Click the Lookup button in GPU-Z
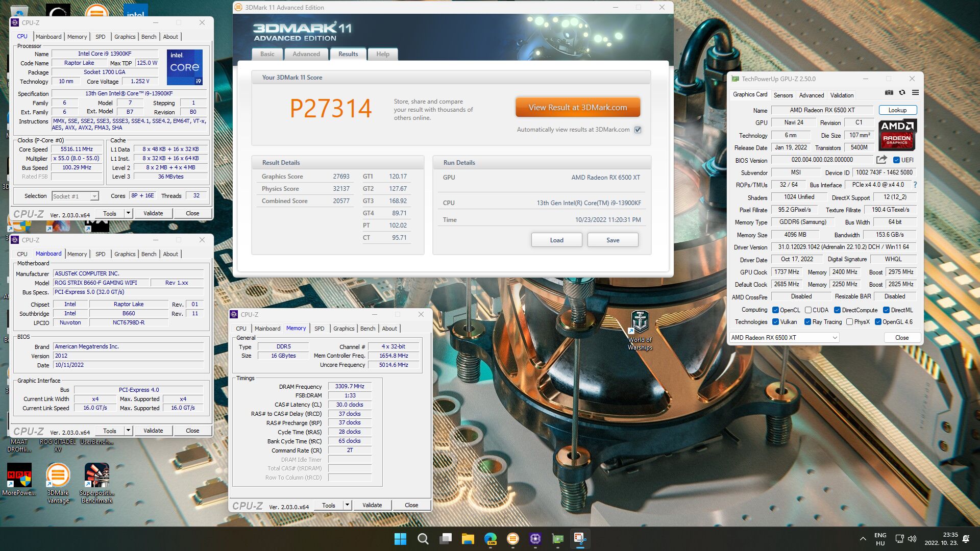980x551 pixels. tap(897, 110)
